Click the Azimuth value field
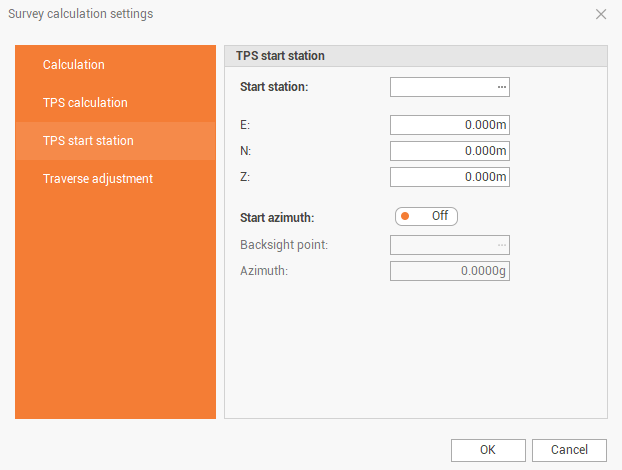Viewport: 622px width, 470px height. point(449,271)
